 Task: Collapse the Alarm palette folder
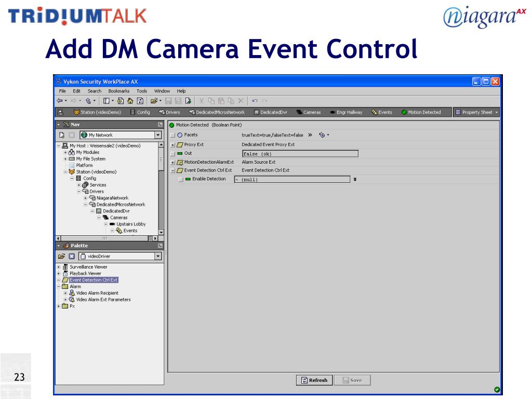click(x=59, y=286)
